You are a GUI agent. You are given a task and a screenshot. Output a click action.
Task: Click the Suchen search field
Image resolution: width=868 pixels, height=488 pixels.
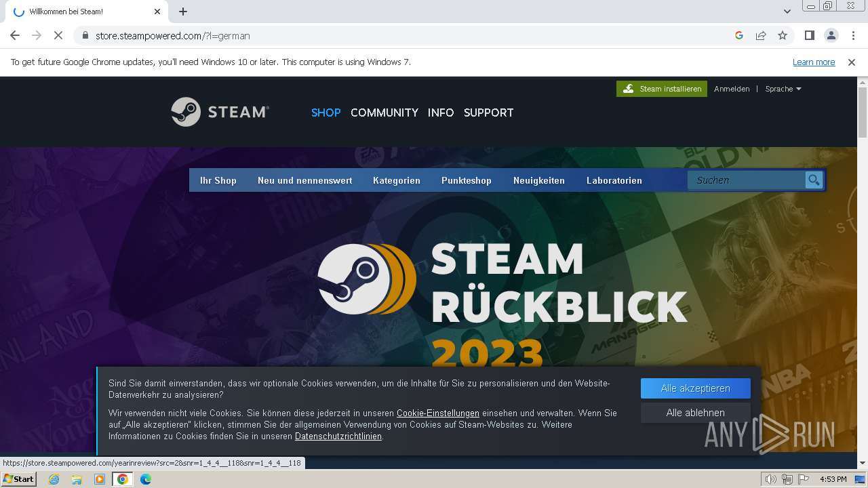[x=747, y=180]
